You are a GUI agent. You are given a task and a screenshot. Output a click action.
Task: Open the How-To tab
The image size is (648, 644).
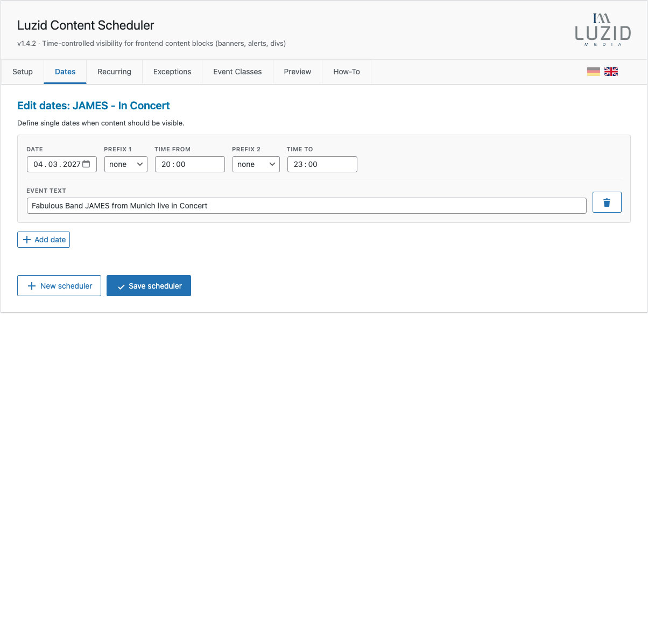point(346,72)
